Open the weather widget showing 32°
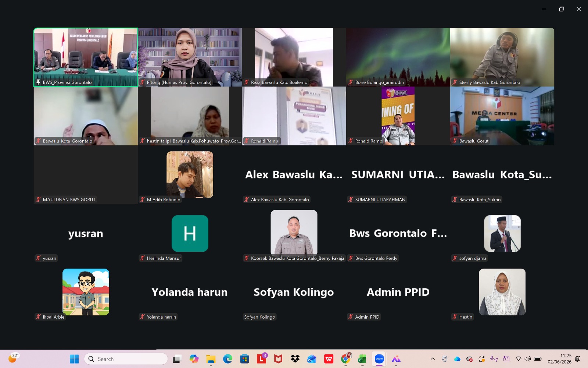The height and width of the screenshot is (368, 588). pyautogui.click(x=14, y=358)
